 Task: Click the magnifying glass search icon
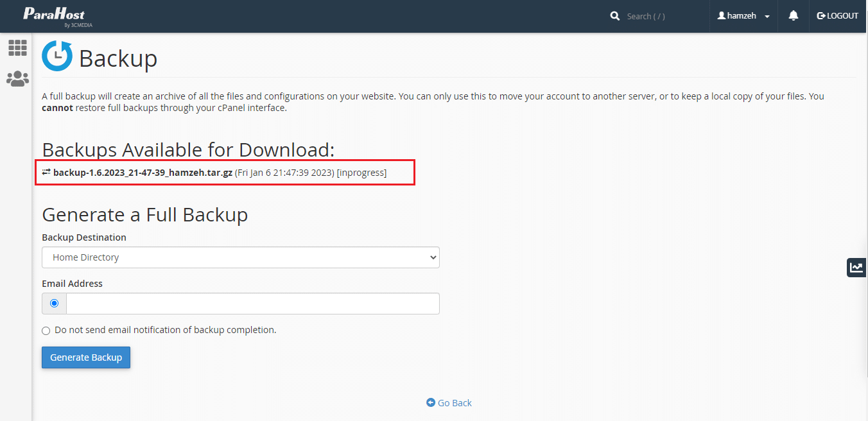tap(615, 16)
